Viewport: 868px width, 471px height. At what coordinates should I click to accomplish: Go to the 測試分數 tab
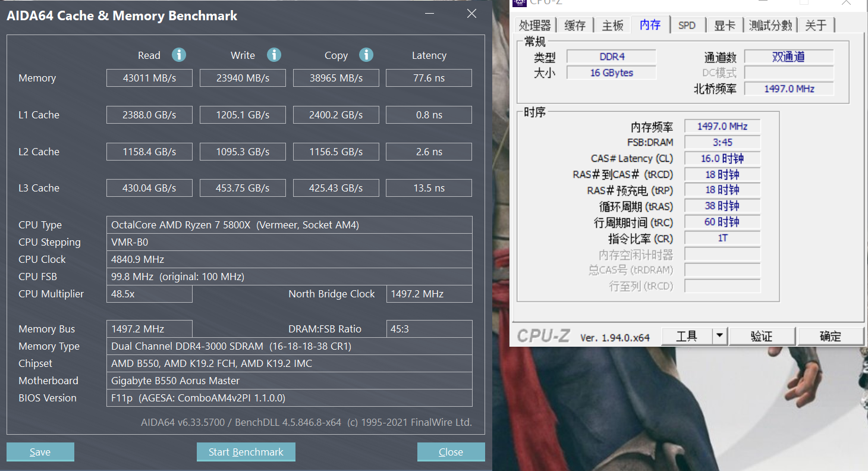pos(770,25)
